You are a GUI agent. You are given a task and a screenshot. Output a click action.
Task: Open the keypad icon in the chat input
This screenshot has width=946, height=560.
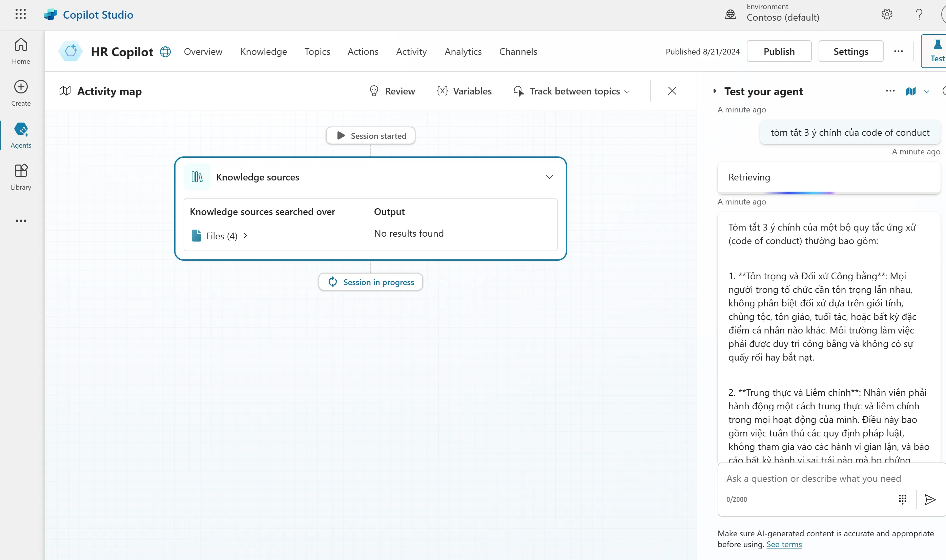[903, 499]
